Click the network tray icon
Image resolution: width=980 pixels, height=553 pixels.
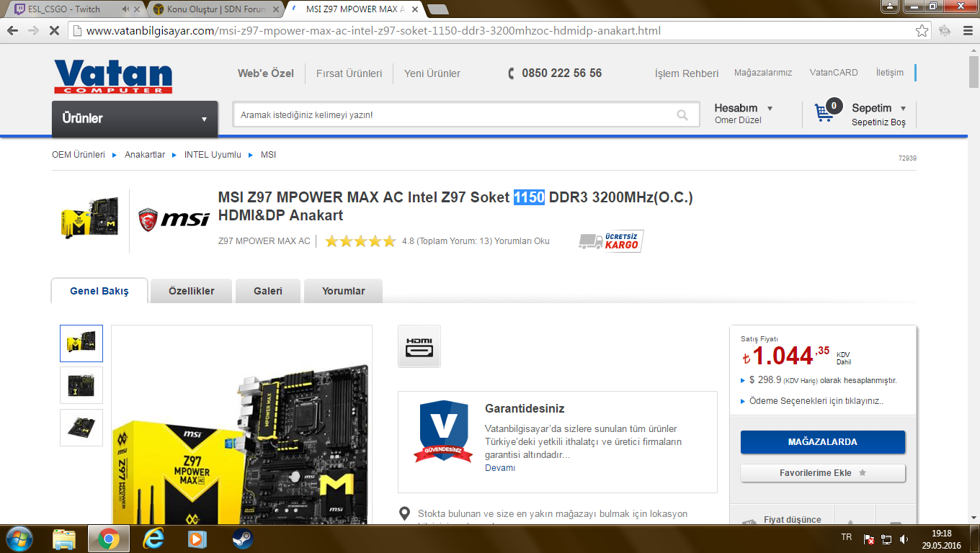(886, 539)
